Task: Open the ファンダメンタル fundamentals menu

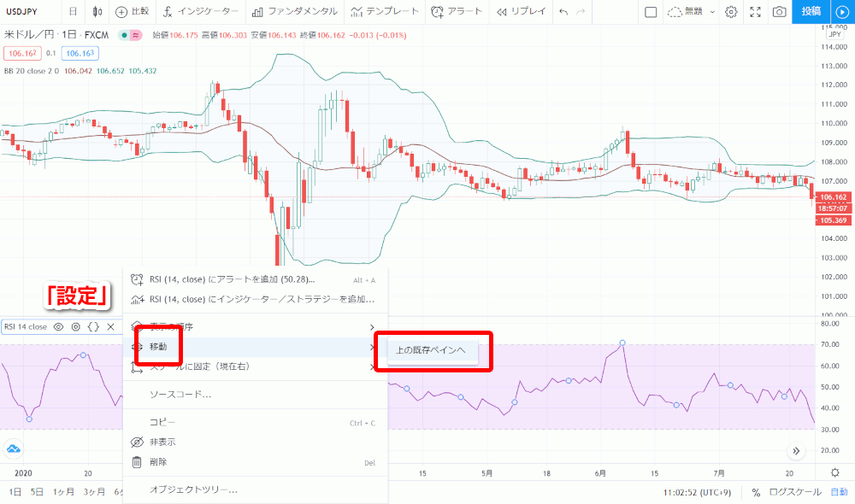Action: 294,11
